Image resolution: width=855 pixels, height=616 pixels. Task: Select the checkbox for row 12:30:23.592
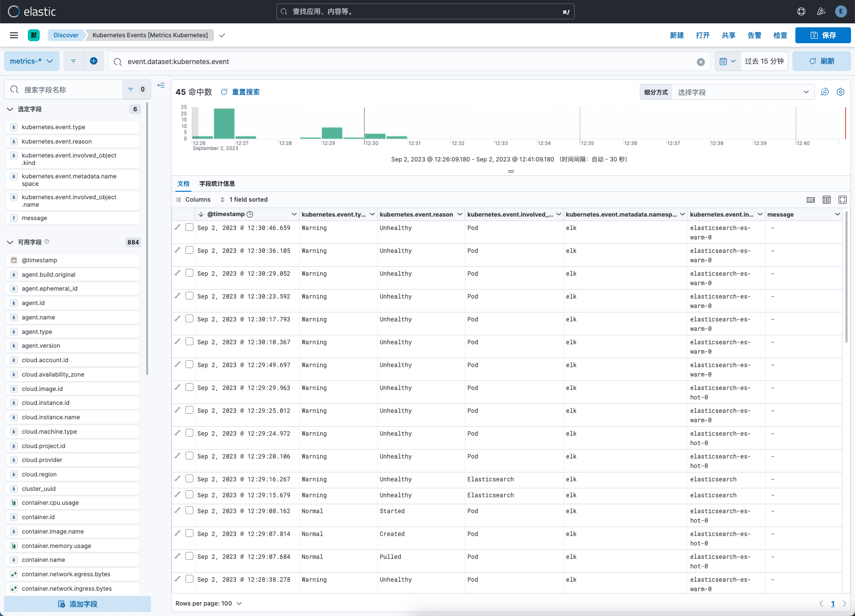189,296
